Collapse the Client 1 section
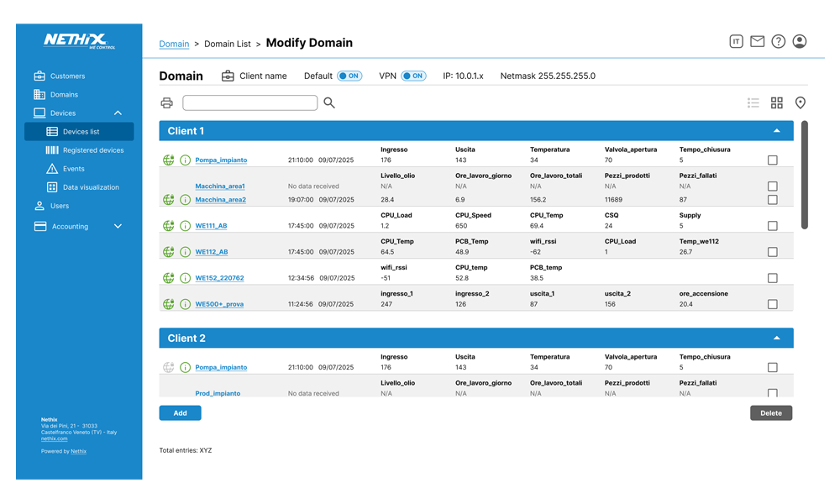The height and width of the screenshot is (504, 840). point(777,131)
